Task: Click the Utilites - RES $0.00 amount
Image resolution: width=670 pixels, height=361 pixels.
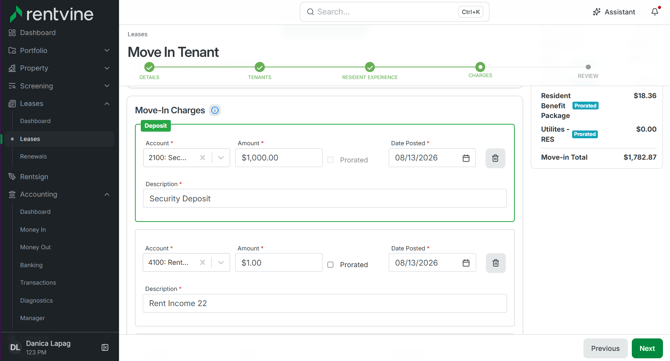Action: (x=646, y=129)
